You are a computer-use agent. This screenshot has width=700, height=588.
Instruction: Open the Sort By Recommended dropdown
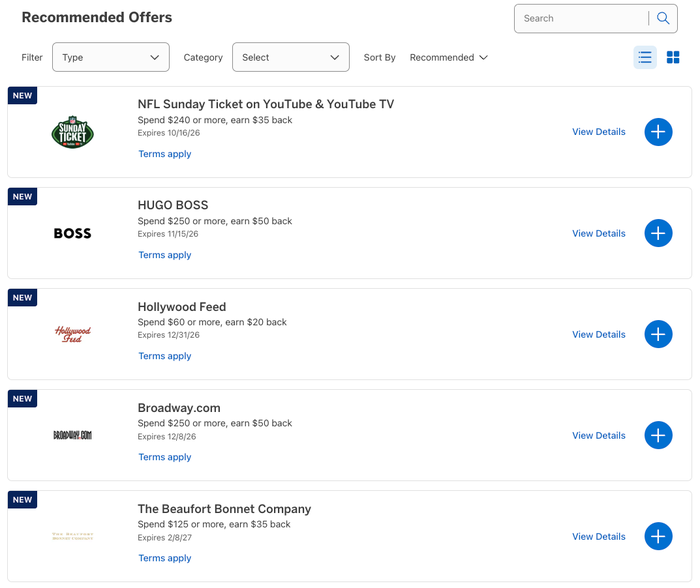448,58
